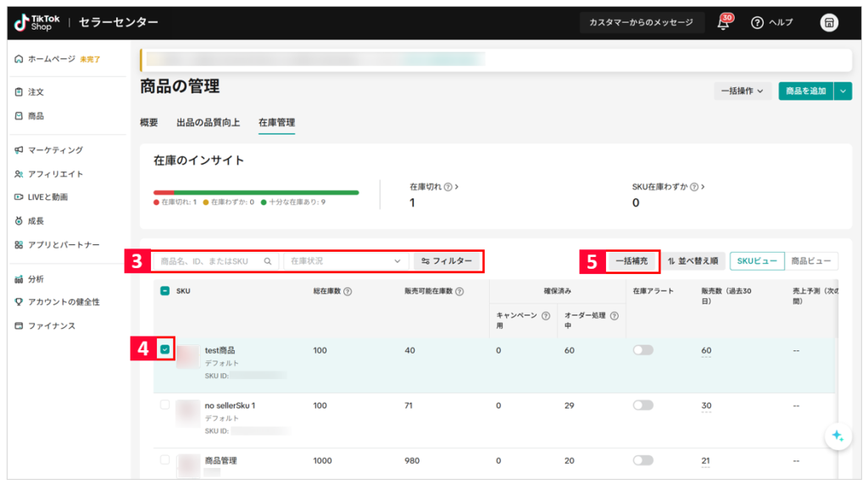Open 注文 in the sidebar
The width and height of the screenshot is (868, 485).
pyautogui.click(x=36, y=92)
